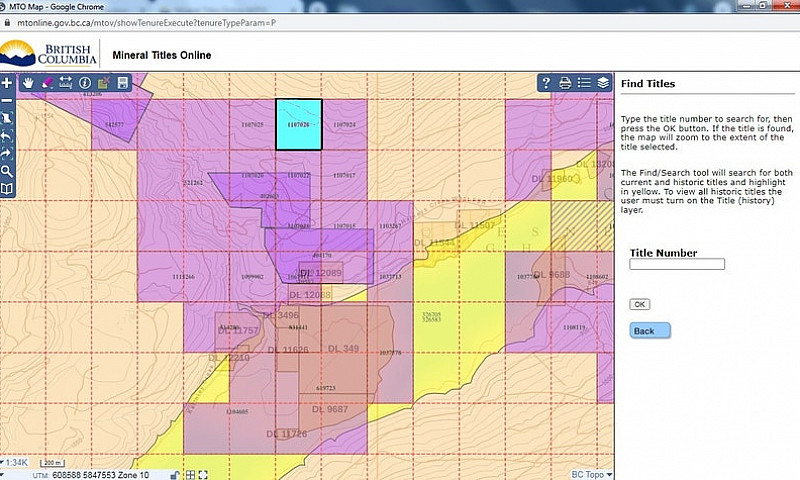800x480 pixels.
Task: Click title 1099902 on map
Action: pyautogui.click(x=253, y=276)
